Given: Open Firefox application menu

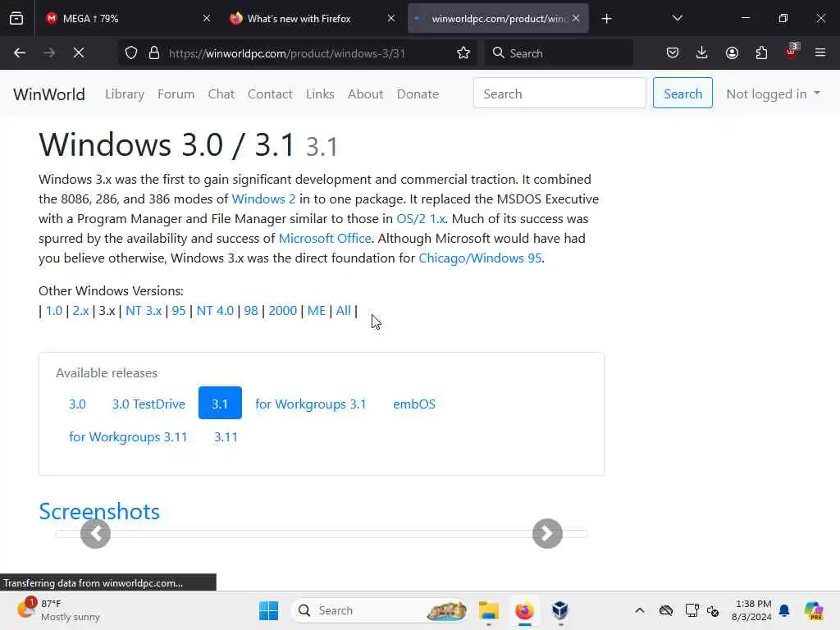Looking at the screenshot, I should pyautogui.click(x=820, y=53).
